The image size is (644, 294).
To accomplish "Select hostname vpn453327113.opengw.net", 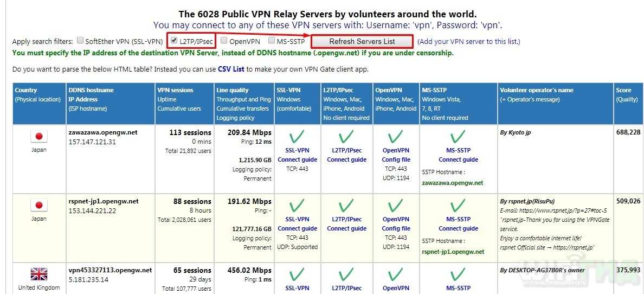I will (110, 270).
